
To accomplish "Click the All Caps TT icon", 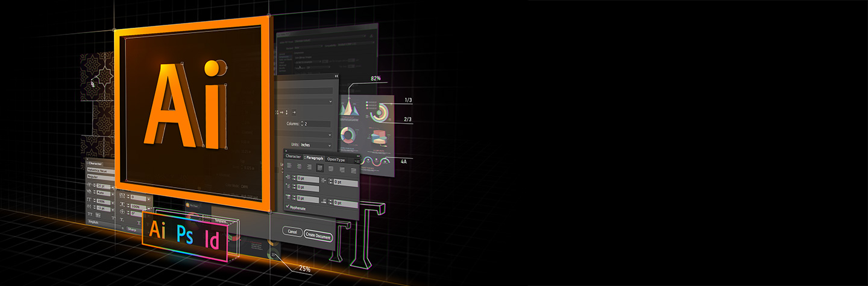I will [90, 214].
